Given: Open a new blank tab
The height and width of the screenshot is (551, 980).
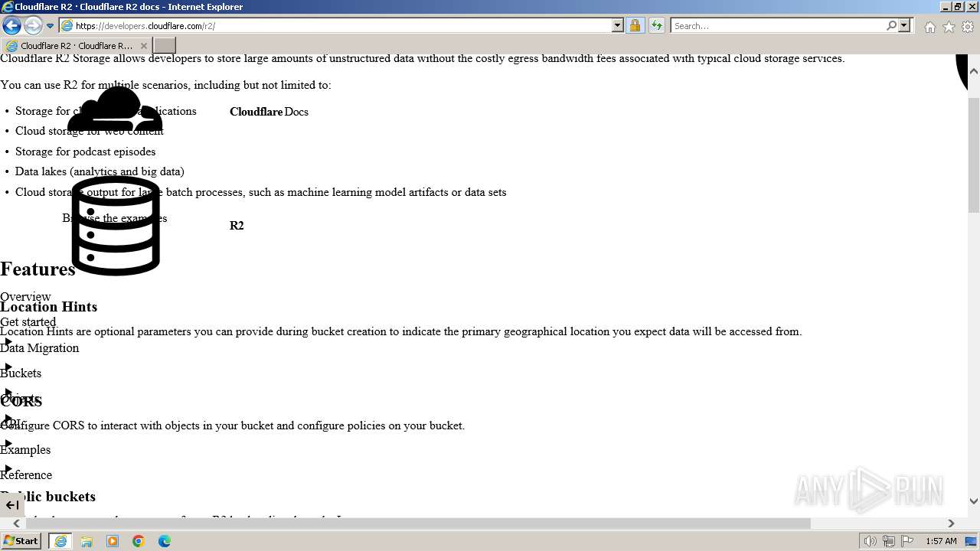Looking at the screenshot, I should tap(165, 46).
